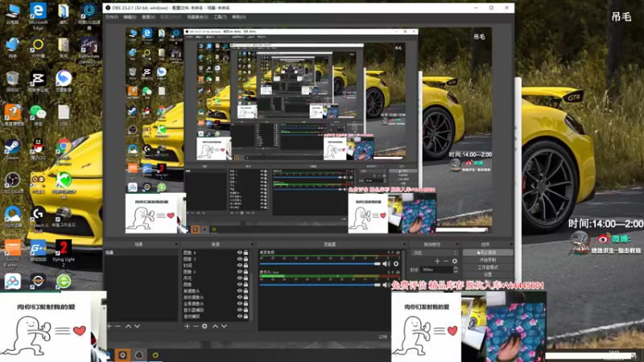The width and height of the screenshot is (644, 362).
Task: Open Logitech G HUB desktop shortcut
Action: pyautogui.click(x=38, y=219)
